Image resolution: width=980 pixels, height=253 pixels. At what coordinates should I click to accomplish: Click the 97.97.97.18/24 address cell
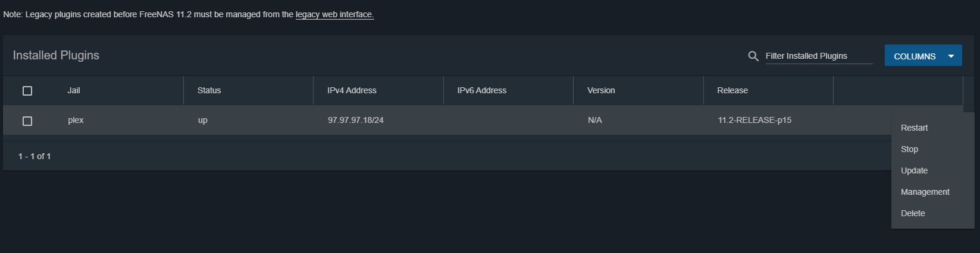pyautogui.click(x=355, y=120)
